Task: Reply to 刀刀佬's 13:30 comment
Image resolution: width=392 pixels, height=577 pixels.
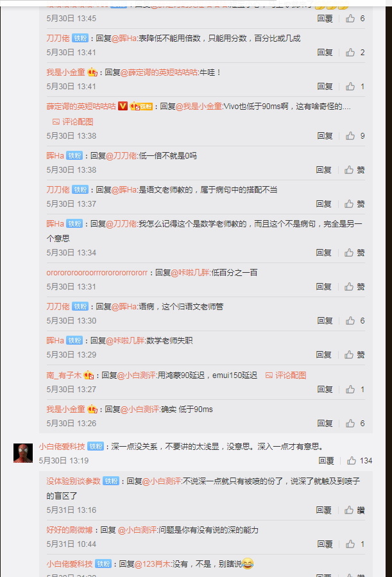Action: tap(325, 321)
